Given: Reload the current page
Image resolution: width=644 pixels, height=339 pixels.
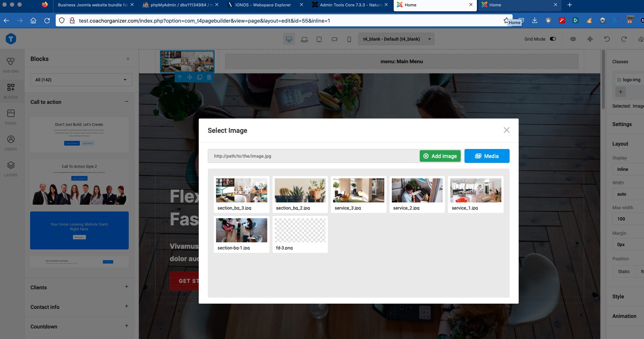Looking at the screenshot, I should (47, 21).
